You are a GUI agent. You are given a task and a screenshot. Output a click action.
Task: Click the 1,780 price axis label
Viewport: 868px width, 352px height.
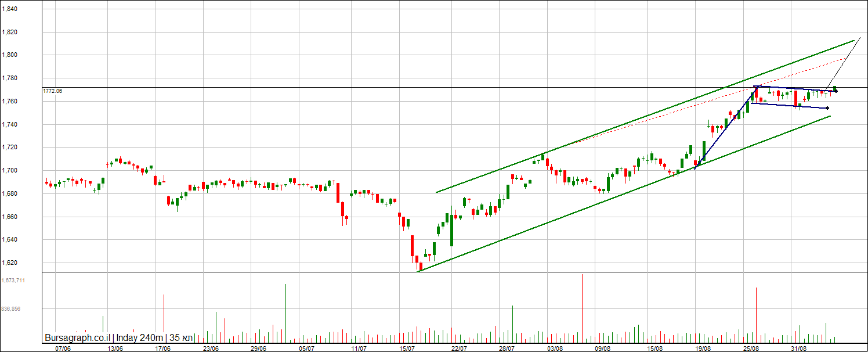tap(9, 78)
